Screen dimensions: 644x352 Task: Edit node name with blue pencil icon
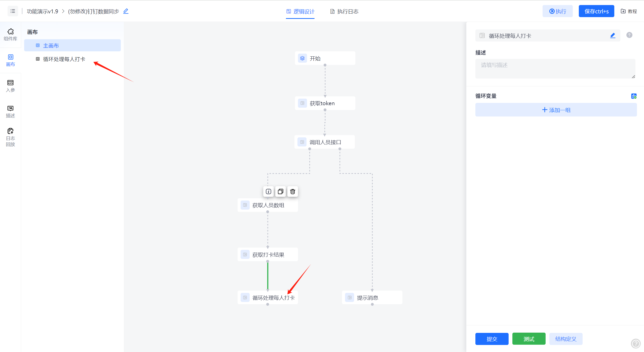613,35
